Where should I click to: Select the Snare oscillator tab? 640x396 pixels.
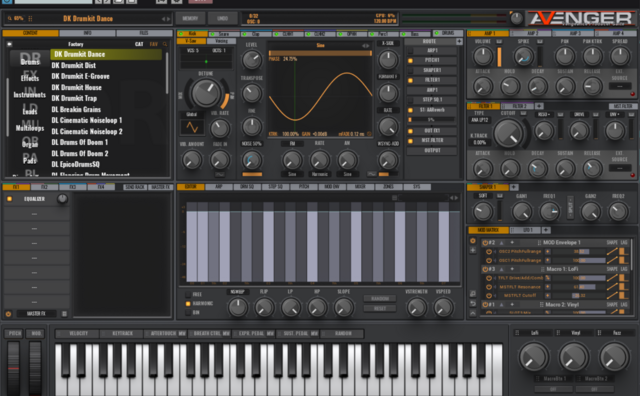pos(224,34)
